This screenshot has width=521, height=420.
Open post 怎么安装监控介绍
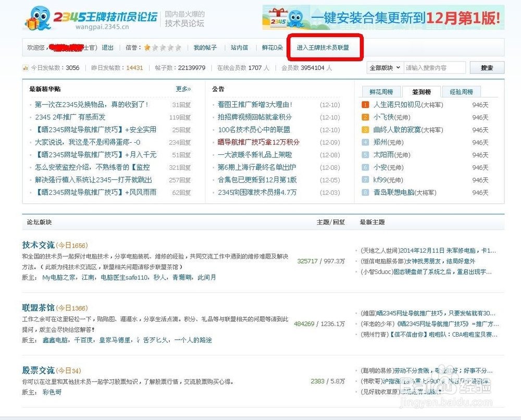pos(92,167)
